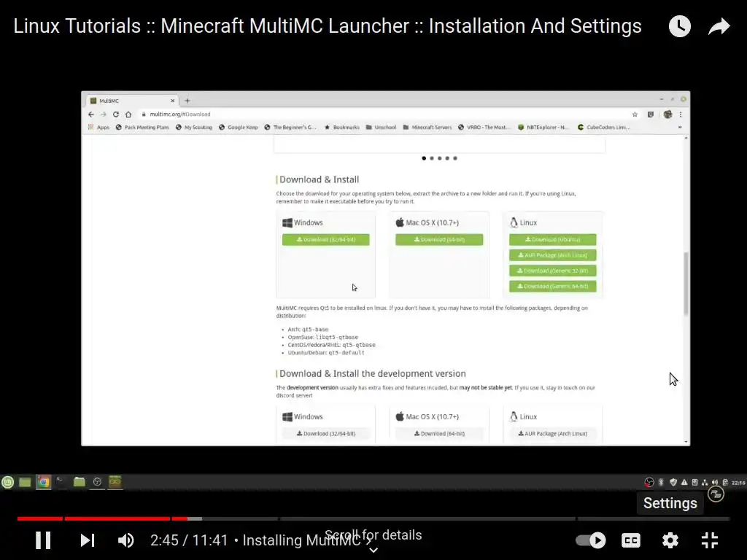
Task: Click Windows Download (32/64-bit) green button
Action: click(x=326, y=239)
